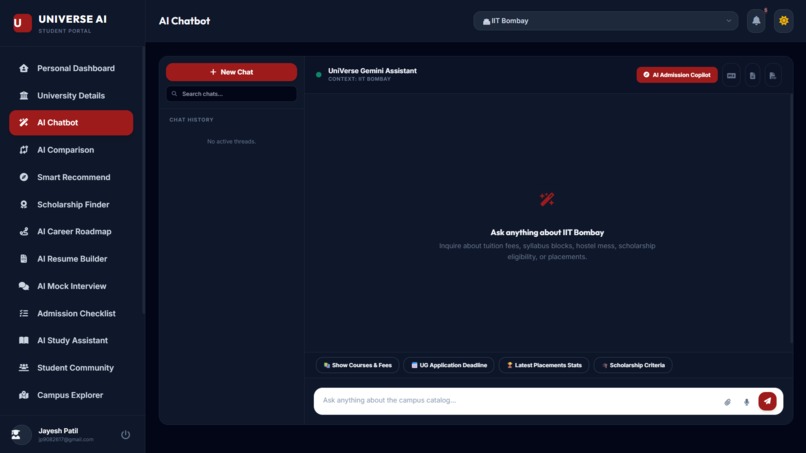The width and height of the screenshot is (806, 453).
Task: Click the search magnifier icon in Search chats
Action: 174,94
